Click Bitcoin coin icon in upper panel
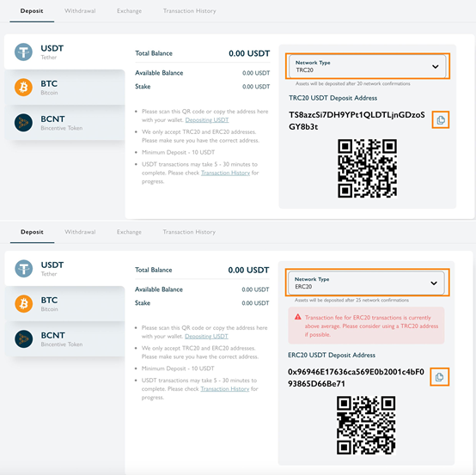This screenshot has height=475, width=476. (x=23, y=88)
